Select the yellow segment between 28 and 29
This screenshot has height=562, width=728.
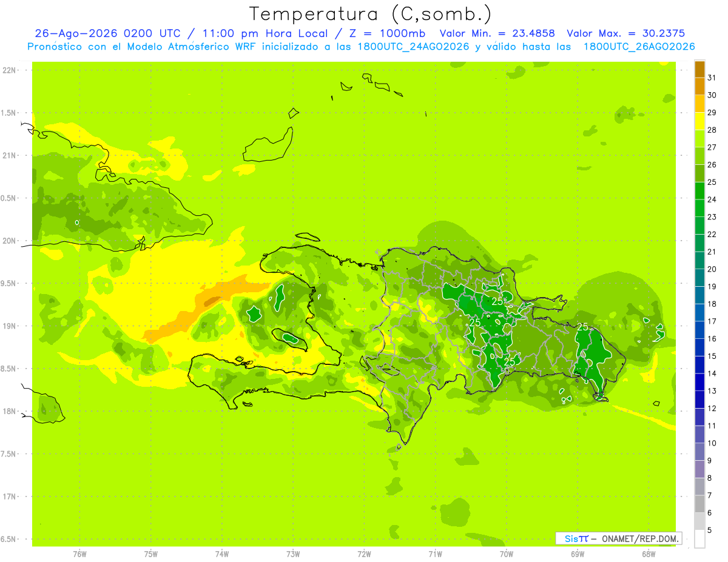pos(699,121)
